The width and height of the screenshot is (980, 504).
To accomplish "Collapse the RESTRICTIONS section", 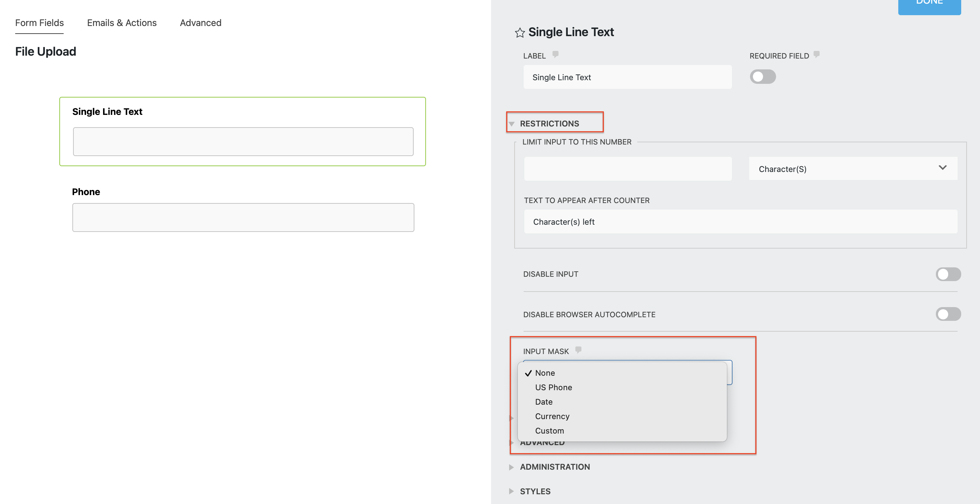I will [549, 124].
